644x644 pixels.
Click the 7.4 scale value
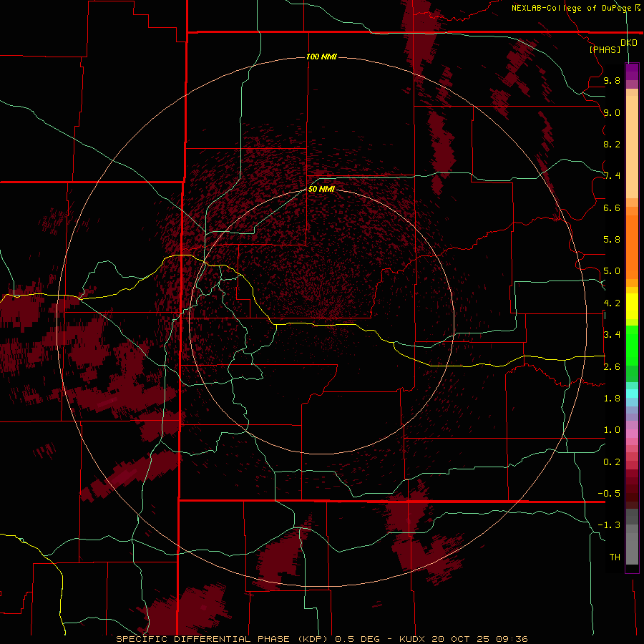coord(612,176)
